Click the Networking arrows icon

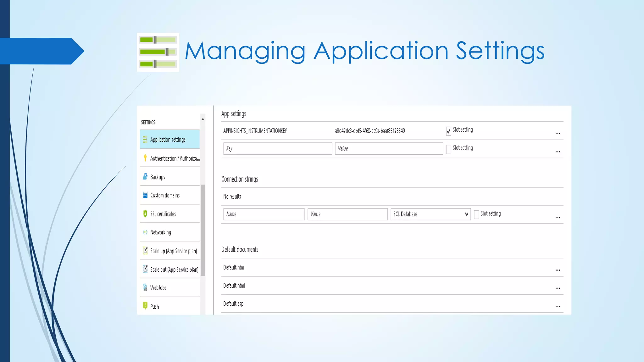coord(145,232)
